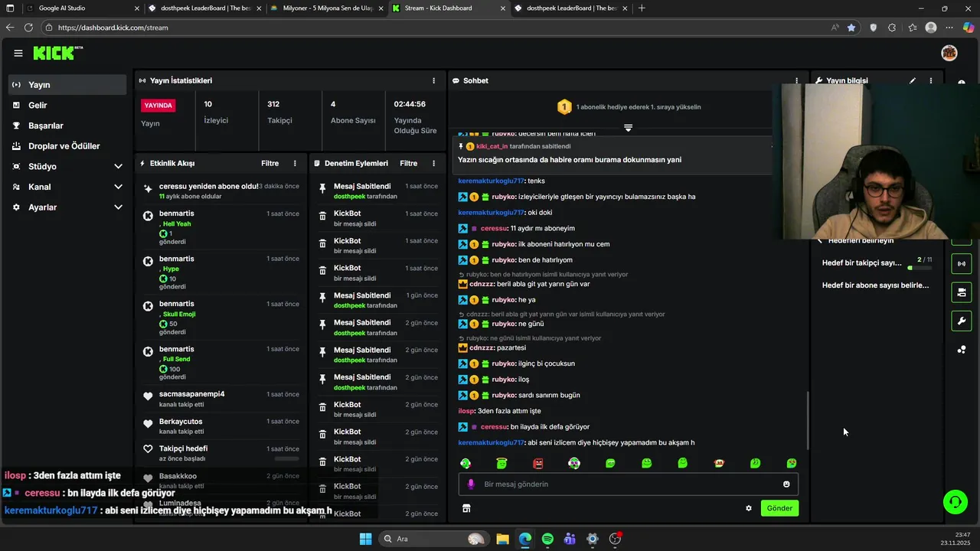The width and height of the screenshot is (980, 551).
Task: Click the chat vertical scrollbar
Action: pyautogui.click(x=807, y=421)
